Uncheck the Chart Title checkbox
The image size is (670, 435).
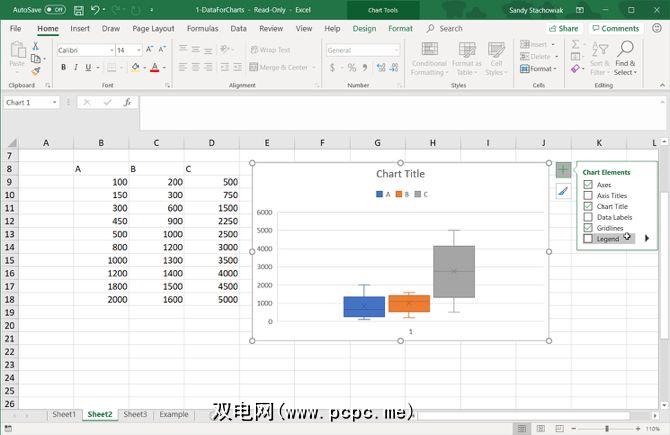pos(588,206)
